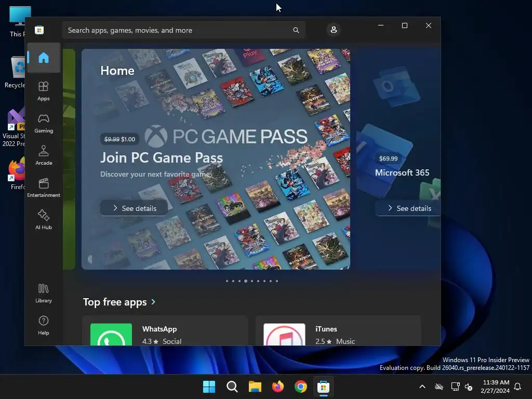This screenshot has width=532, height=399.
Task: Launch Google Chrome from the taskbar
Action: point(301,387)
